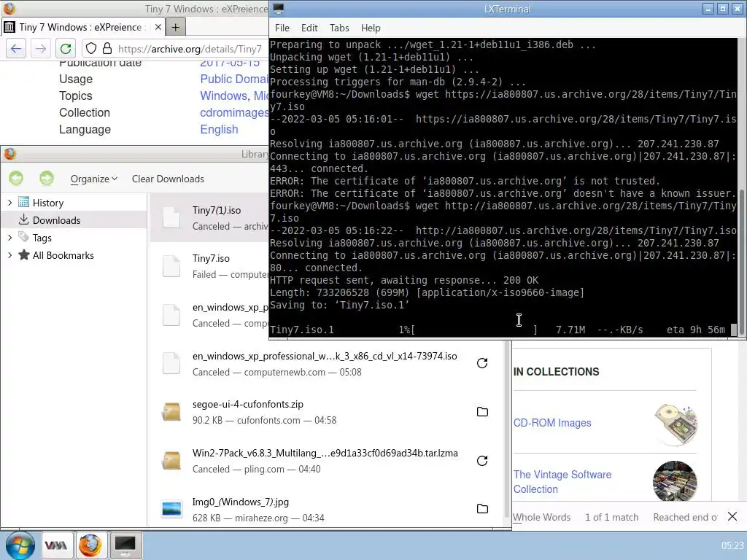Open LXTerminal File menu
This screenshot has width=747, height=560.
click(x=282, y=28)
